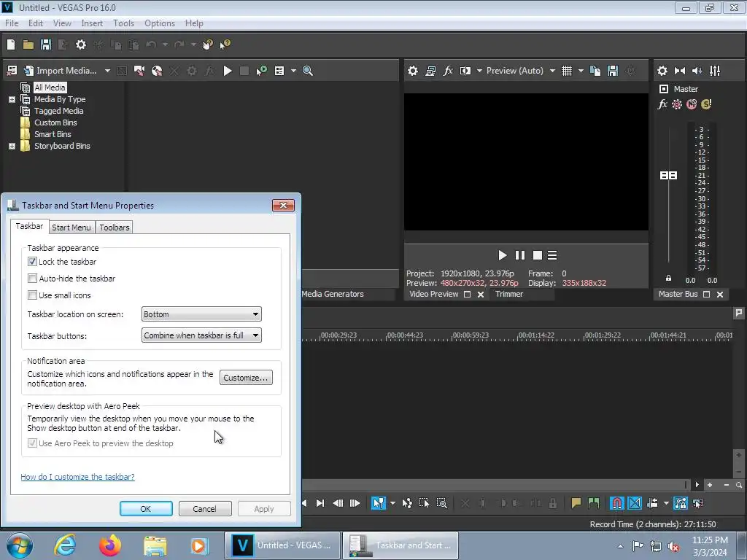Toggle Downmix output in Master Bus toolbar

[680, 71]
